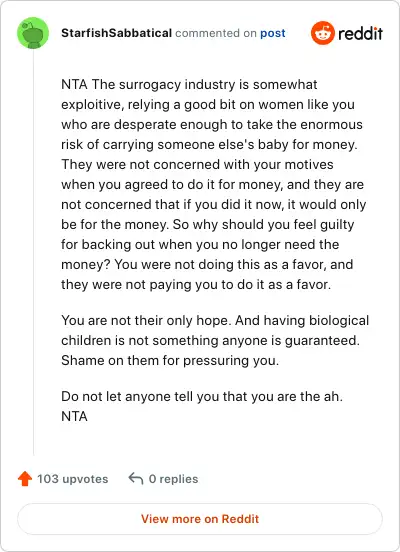Click the line "they were not paying you to do it"

pyautogui.click(x=196, y=284)
